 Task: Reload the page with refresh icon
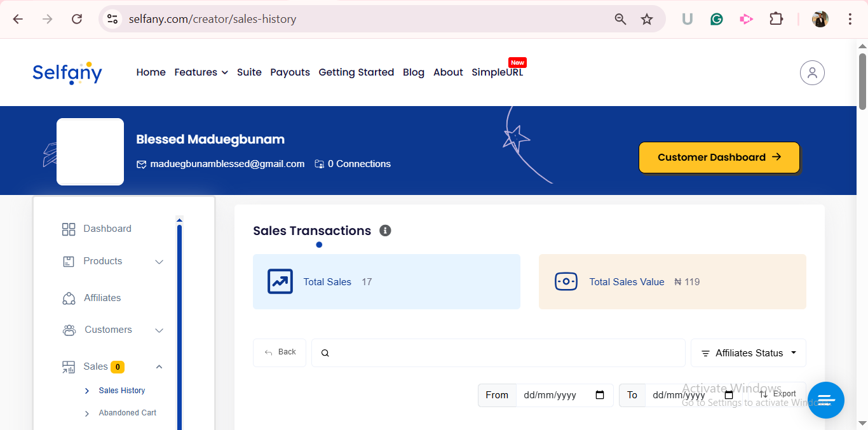[77, 19]
